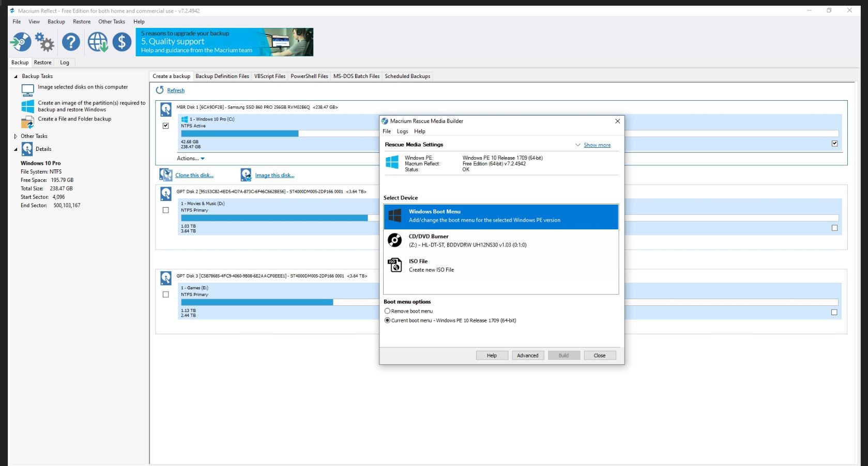868x466 pixels.
Task: Click Windows flag icon on C: partition
Action: pos(185,119)
